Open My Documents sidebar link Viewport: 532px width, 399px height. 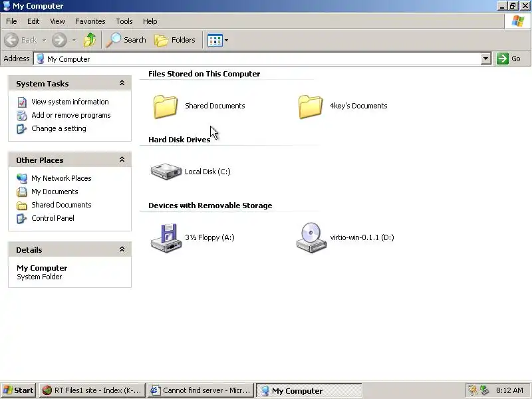click(55, 192)
